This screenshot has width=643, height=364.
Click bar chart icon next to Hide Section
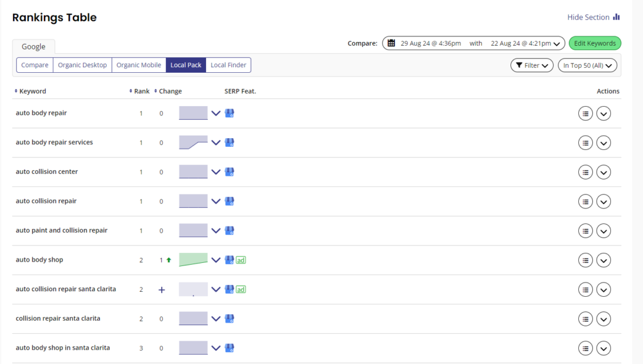pos(617,17)
